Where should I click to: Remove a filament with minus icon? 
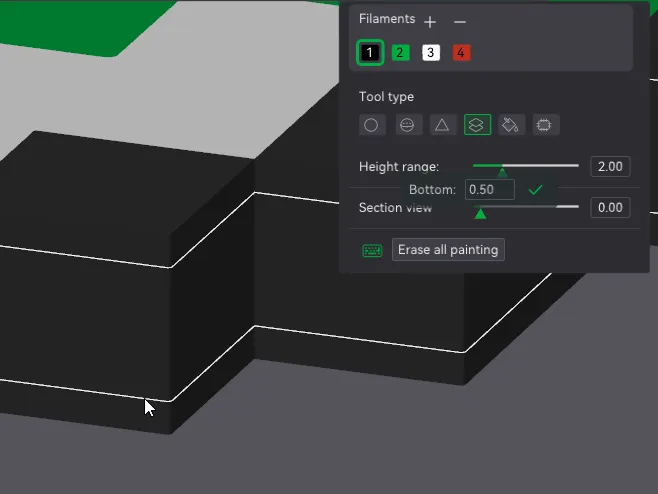460,22
